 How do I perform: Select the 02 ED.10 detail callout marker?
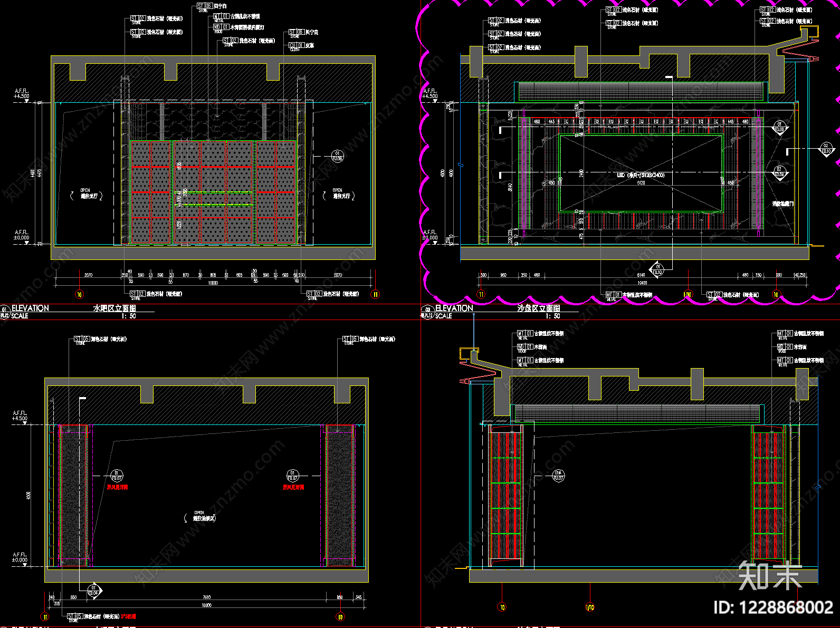coord(826,149)
